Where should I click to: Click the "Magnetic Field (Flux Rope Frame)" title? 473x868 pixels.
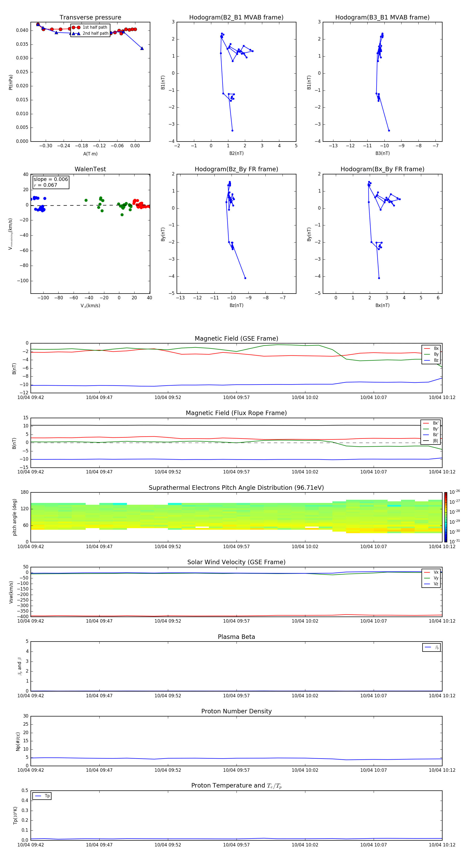coord(236,413)
